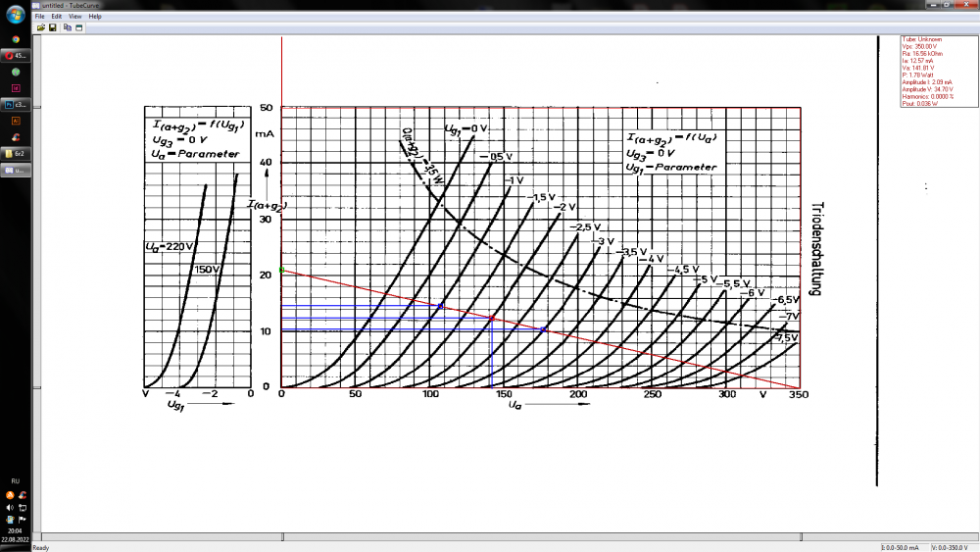Switch to the Photoshop taskbar window
980x552 pixels.
coord(16,105)
